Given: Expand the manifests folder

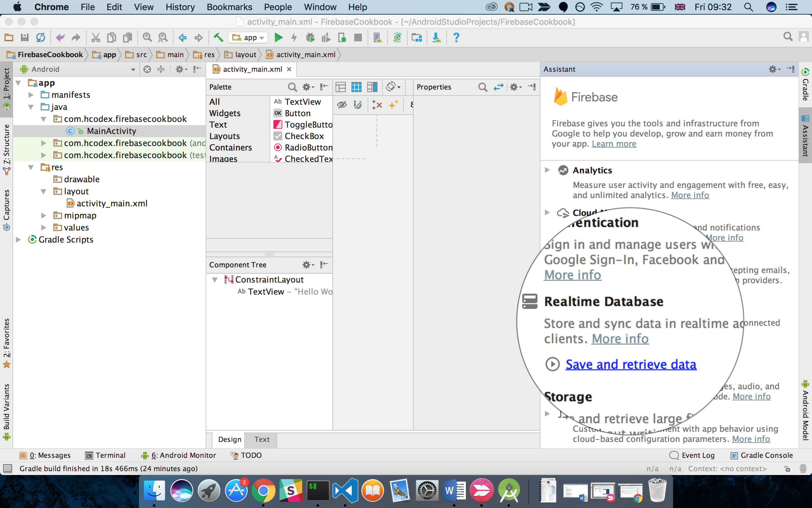Looking at the screenshot, I should point(31,95).
